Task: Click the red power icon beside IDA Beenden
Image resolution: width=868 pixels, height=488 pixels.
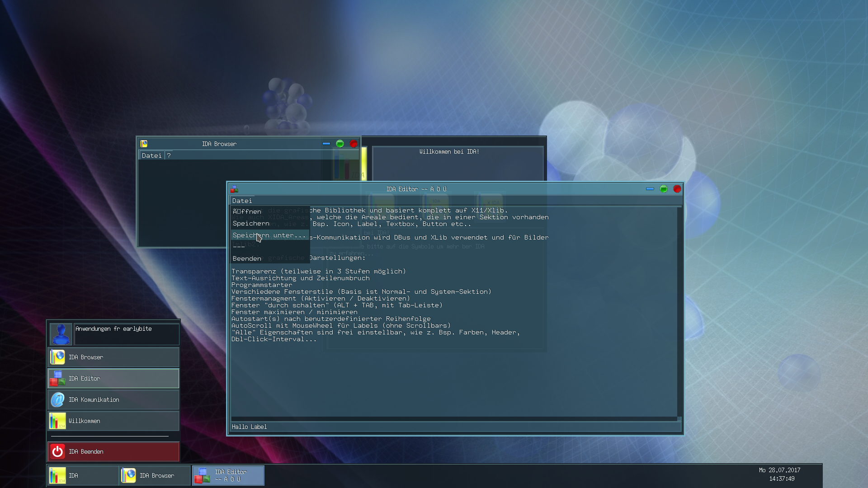Action: (57, 451)
